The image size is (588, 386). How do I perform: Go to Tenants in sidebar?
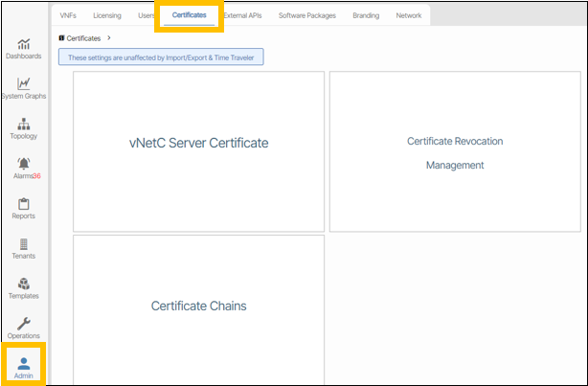(x=24, y=244)
